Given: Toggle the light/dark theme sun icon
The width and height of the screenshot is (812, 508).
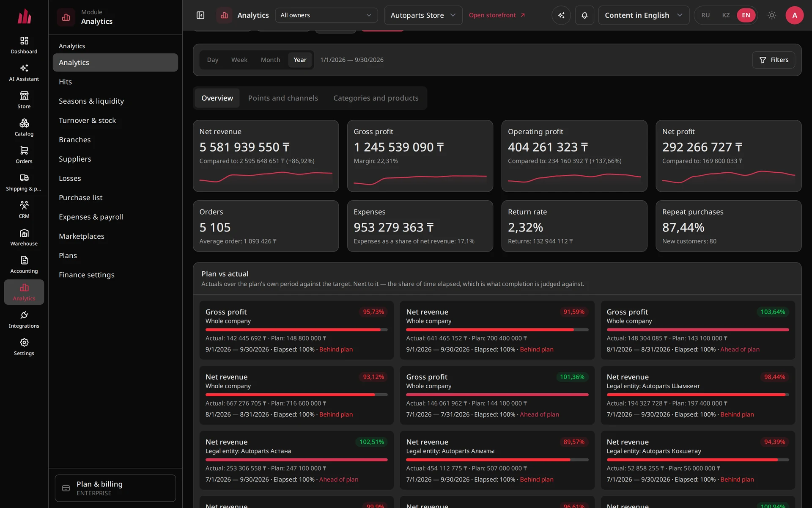Looking at the screenshot, I should point(772,15).
